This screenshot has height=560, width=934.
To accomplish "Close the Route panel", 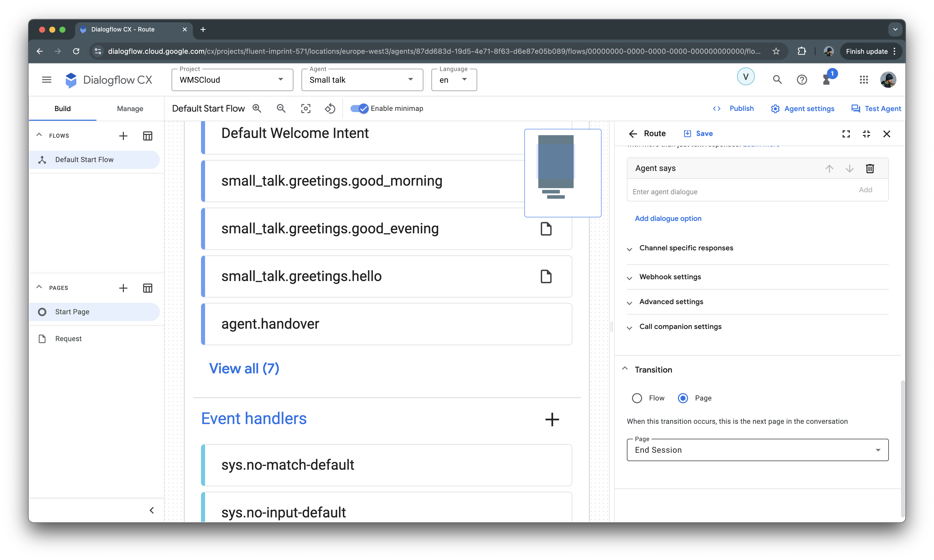I will [887, 134].
